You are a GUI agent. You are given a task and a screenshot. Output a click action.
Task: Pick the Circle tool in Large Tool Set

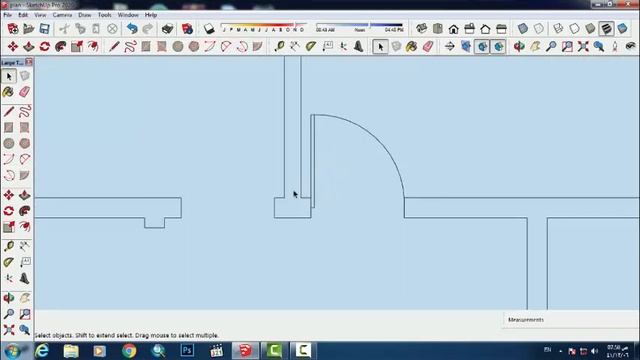[x=9, y=144]
